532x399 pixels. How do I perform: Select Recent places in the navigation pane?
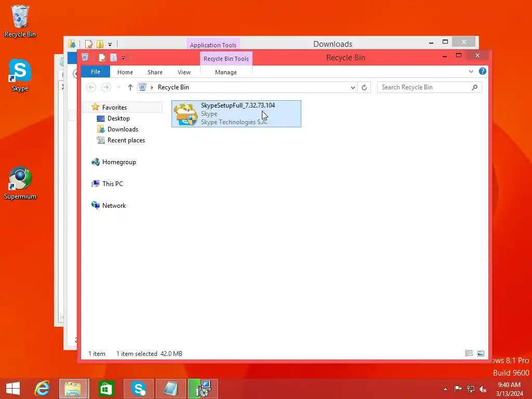pyautogui.click(x=126, y=140)
